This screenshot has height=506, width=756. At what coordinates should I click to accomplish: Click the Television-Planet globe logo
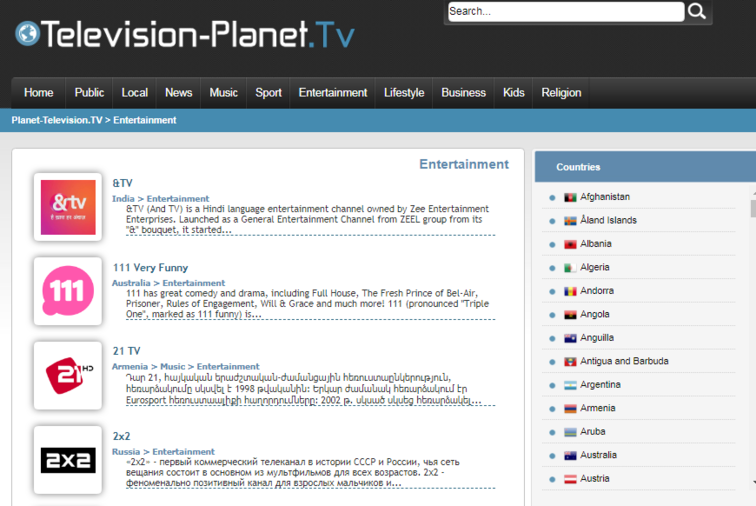pos(28,35)
